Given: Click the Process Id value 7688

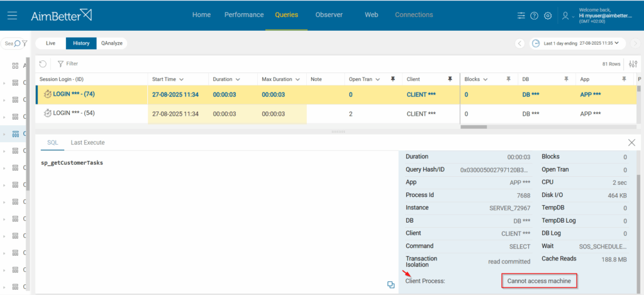Looking at the screenshot, I should [524, 195].
